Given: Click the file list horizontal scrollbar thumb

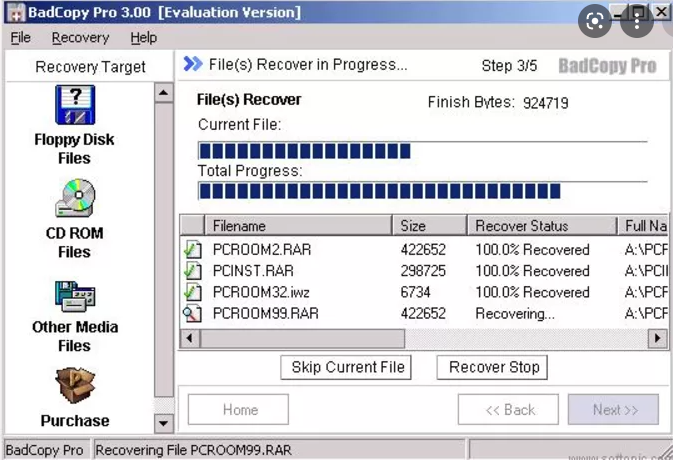Looking at the screenshot, I should (x=302, y=339).
